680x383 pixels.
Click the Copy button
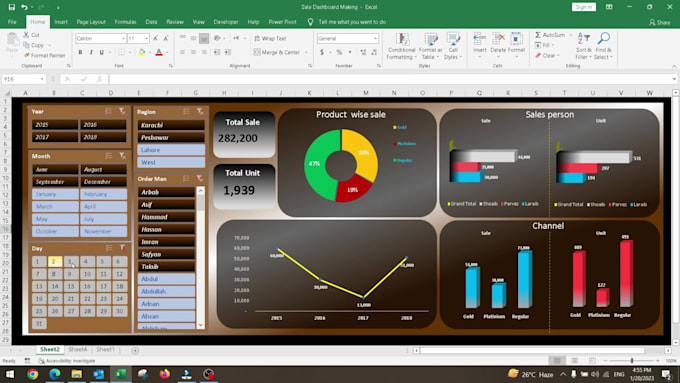(34, 45)
